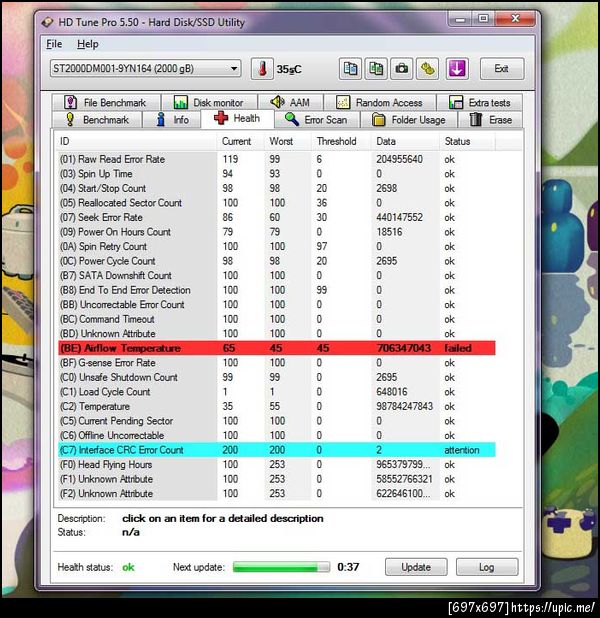
Task: Sort by the Current column header
Action: (240, 141)
